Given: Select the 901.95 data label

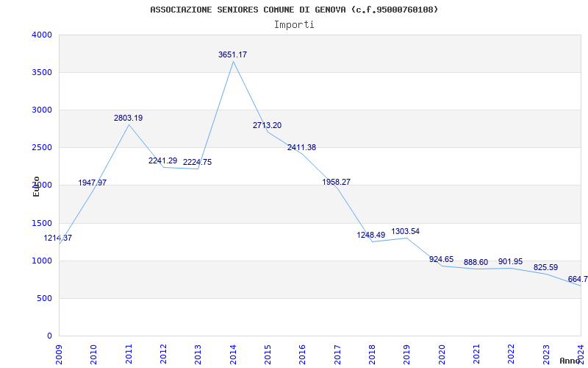Looking at the screenshot, I should tap(510, 262).
